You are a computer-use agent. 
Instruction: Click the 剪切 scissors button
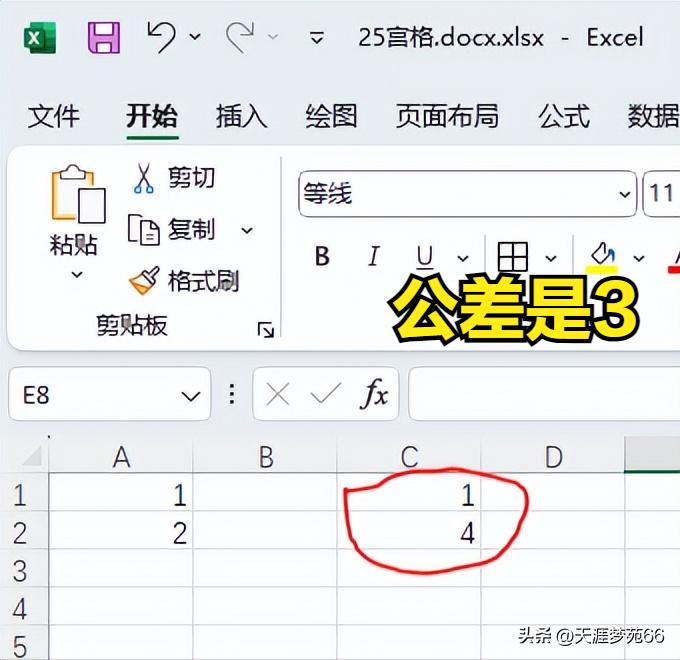(174, 178)
